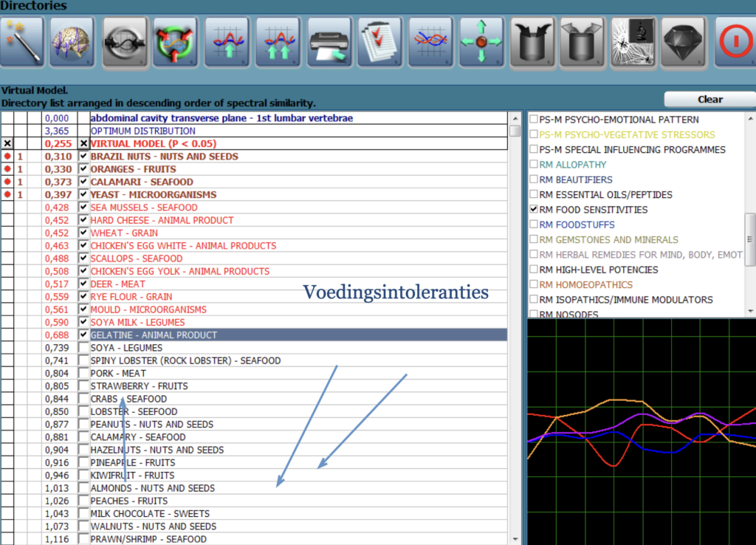The height and width of the screenshot is (545, 756).
Task: Click the printer icon in toolbar
Action: point(329,41)
